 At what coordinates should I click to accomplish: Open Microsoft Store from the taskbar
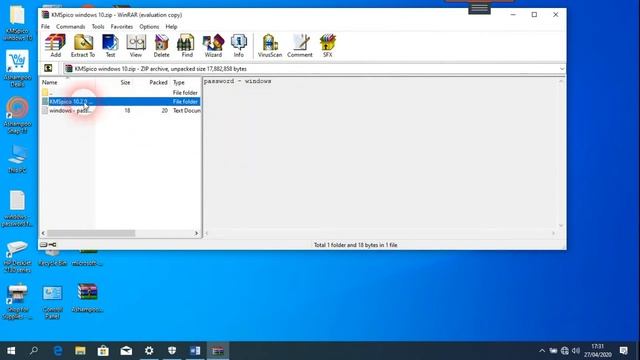tap(103, 351)
